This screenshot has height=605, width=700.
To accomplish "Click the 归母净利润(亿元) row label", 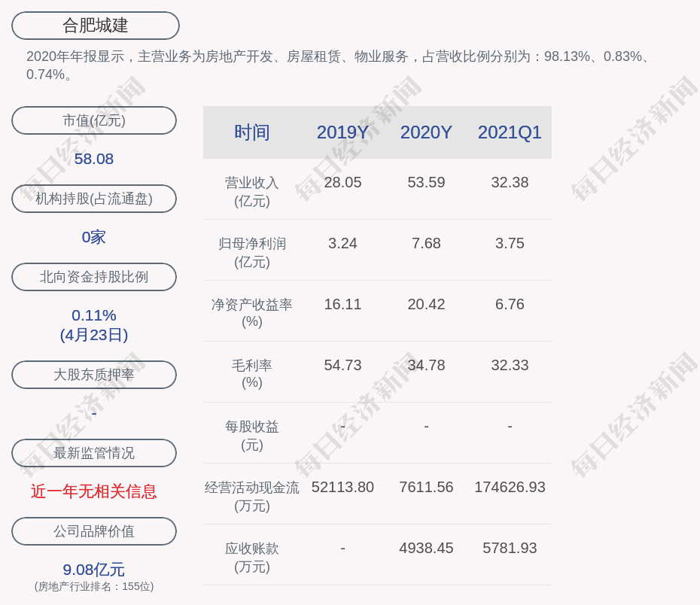I will click(252, 253).
